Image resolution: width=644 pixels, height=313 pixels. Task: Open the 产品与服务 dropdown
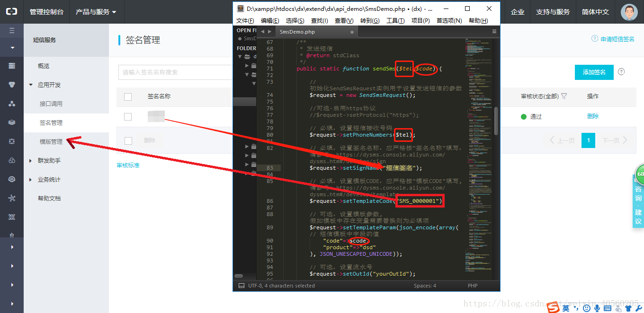tap(96, 12)
